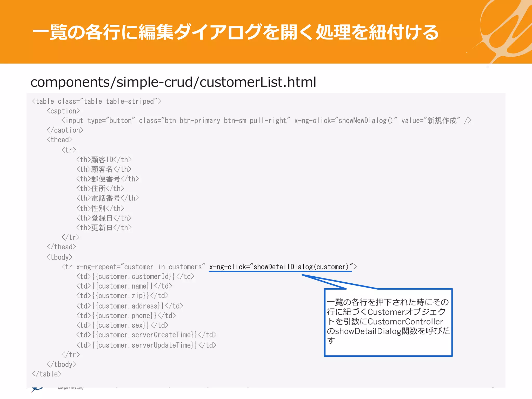Click the <th>更新日</th> line
The height and width of the screenshot is (399, 532).
[x=104, y=228]
